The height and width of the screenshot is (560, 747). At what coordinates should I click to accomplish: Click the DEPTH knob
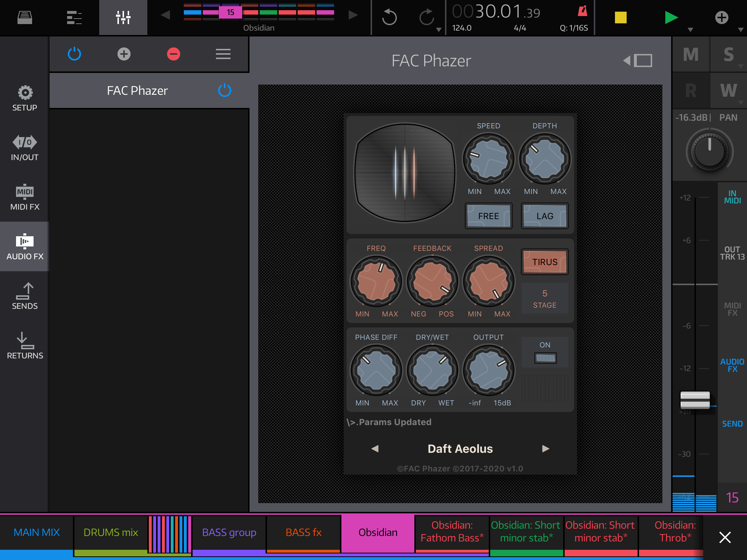pyautogui.click(x=545, y=159)
